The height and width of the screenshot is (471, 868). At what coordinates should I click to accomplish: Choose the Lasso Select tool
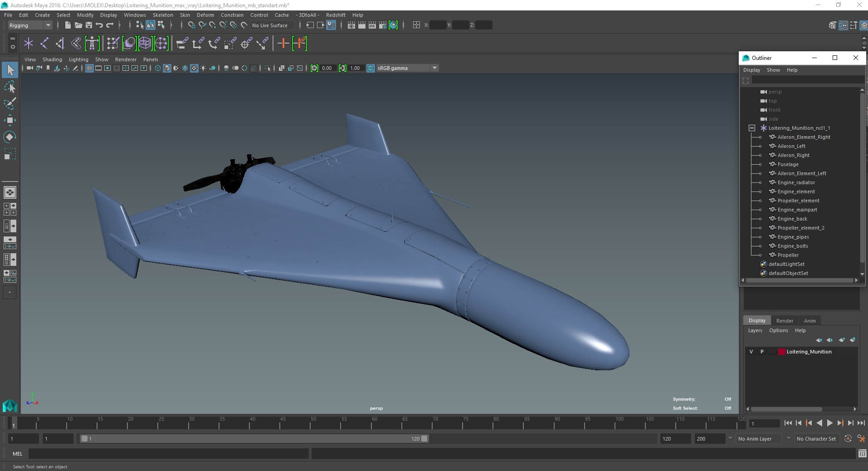(x=10, y=87)
